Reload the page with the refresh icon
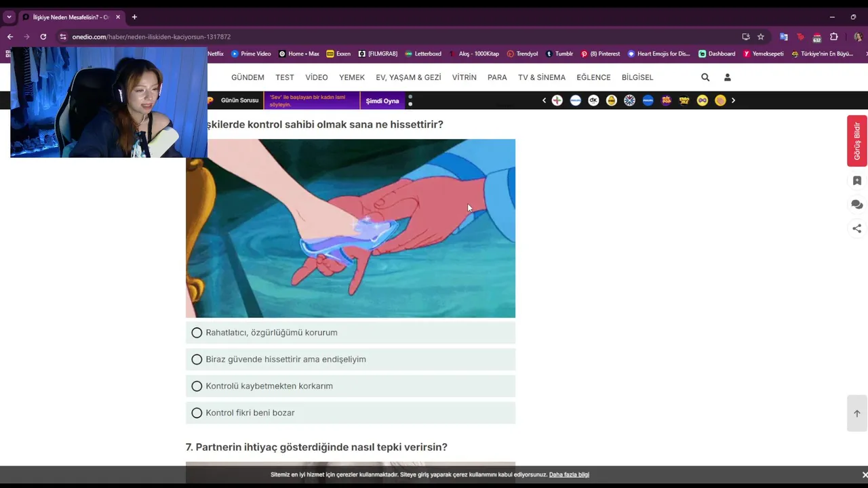868x488 pixels. [x=43, y=37]
